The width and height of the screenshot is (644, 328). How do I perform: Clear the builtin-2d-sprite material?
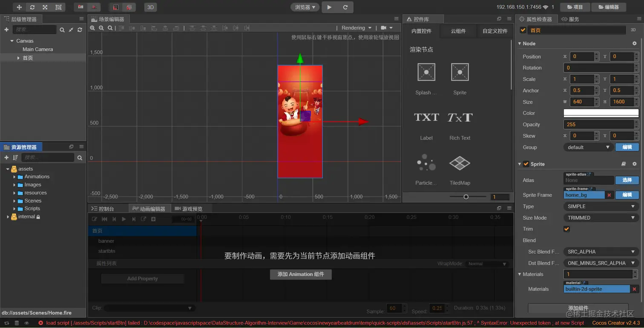[x=634, y=289]
